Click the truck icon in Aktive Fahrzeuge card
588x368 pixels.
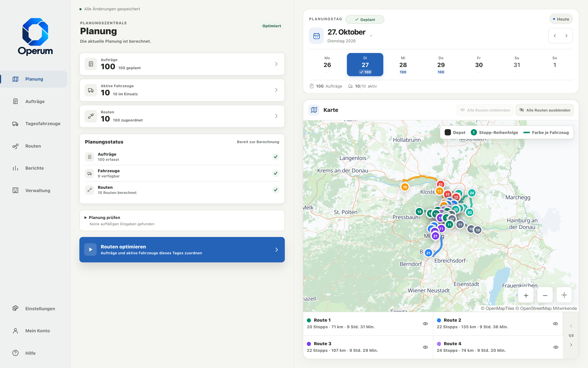click(91, 90)
